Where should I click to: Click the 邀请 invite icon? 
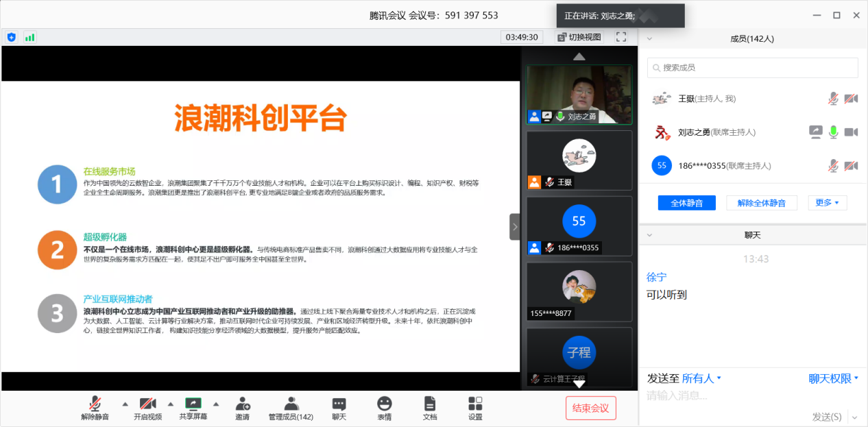coord(242,404)
